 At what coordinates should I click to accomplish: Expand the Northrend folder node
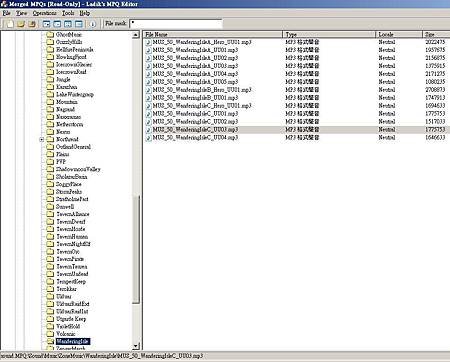[x=42, y=139]
